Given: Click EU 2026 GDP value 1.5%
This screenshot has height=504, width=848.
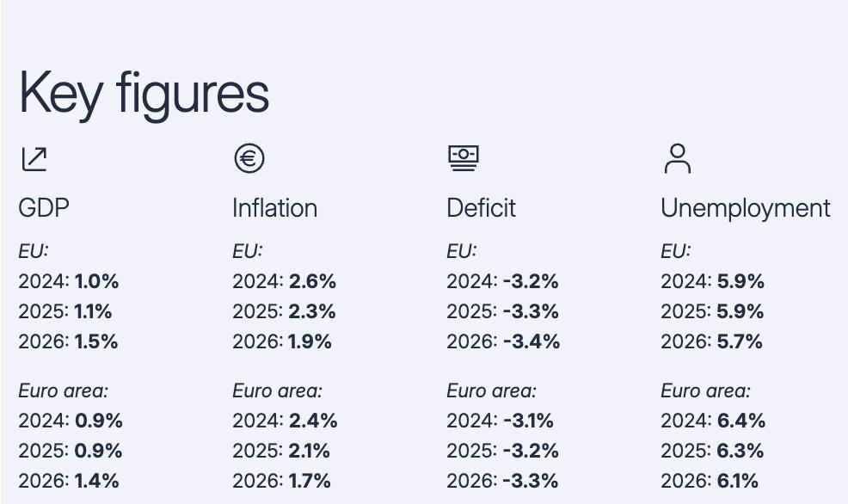Looking at the screenshot, I should click(96, 341).
